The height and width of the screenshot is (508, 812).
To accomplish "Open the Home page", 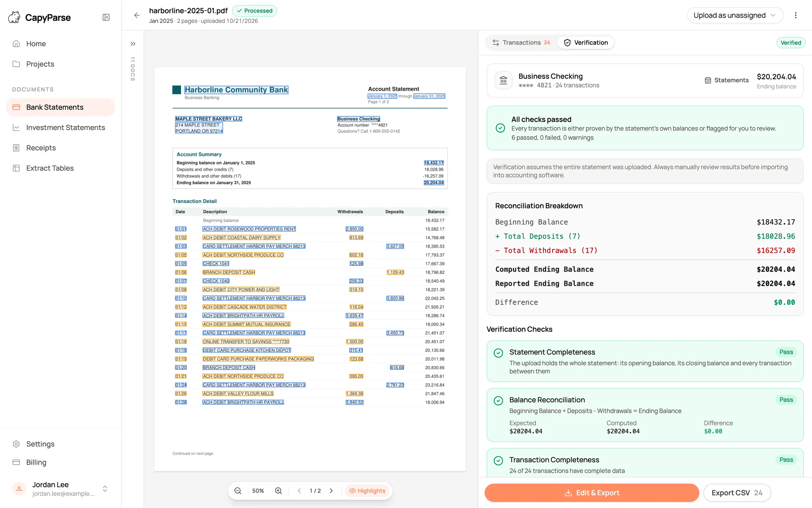I will click(x=61, y=44).
